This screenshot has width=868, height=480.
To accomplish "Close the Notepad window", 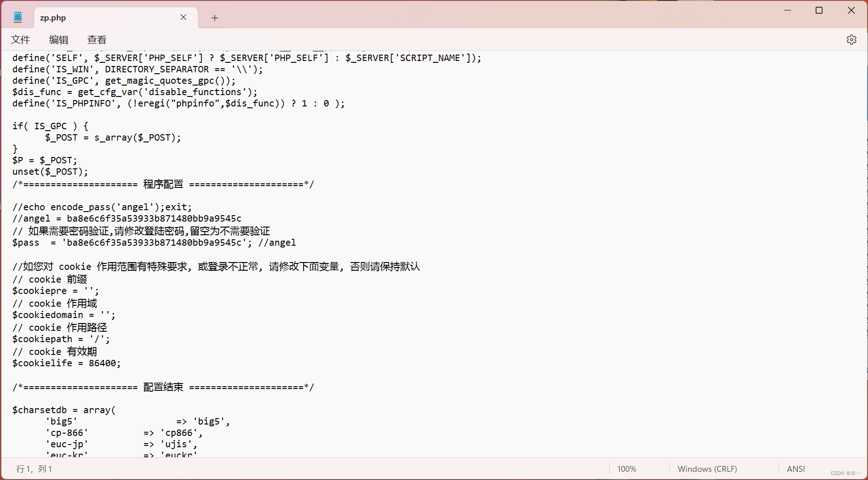I will [x=851, y=10].
